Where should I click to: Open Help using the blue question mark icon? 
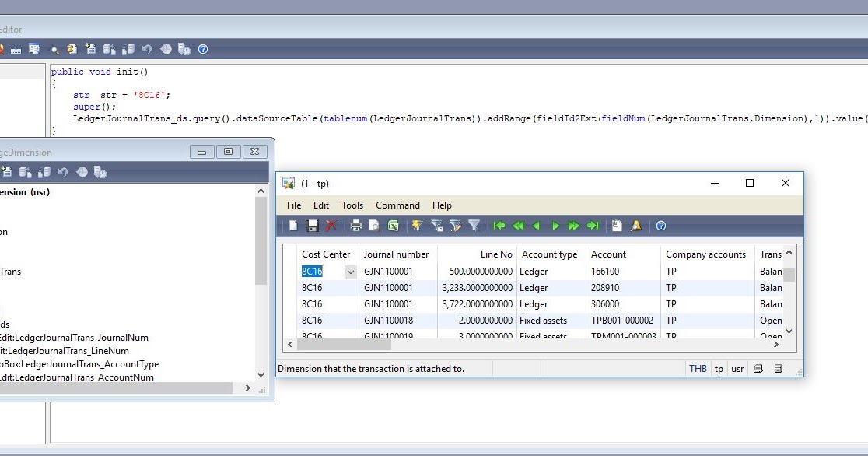tap(660, 226)
